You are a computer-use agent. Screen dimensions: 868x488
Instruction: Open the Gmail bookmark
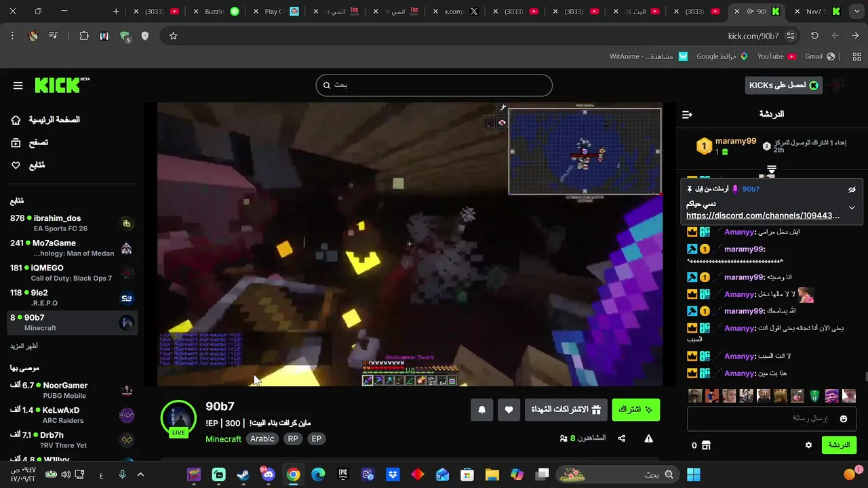[819, 56]
